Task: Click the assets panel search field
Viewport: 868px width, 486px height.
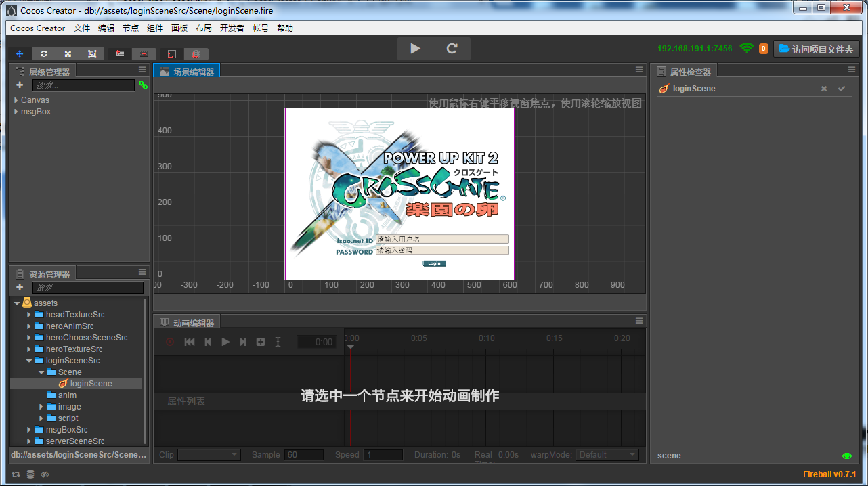Action: pyautogui.click(x=88, y=288)
